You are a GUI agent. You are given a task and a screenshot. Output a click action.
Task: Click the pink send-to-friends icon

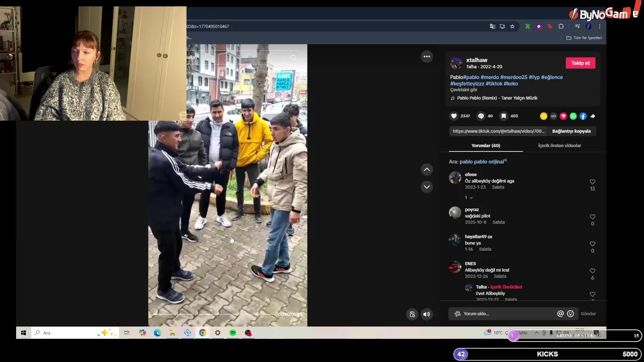point(563,116)
